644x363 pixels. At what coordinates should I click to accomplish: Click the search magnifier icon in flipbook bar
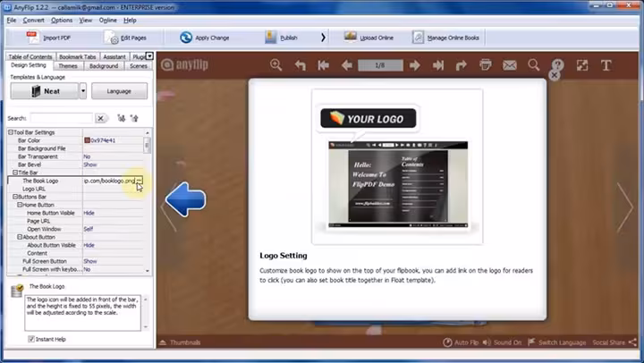click(533, 65)
